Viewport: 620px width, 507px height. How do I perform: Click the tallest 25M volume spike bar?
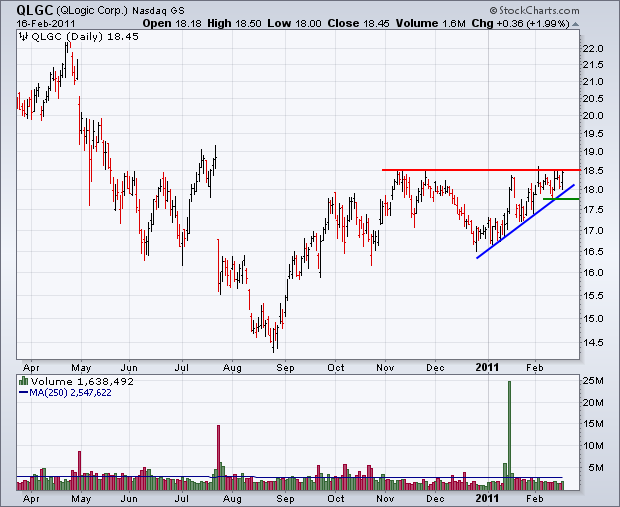point(509,435)
